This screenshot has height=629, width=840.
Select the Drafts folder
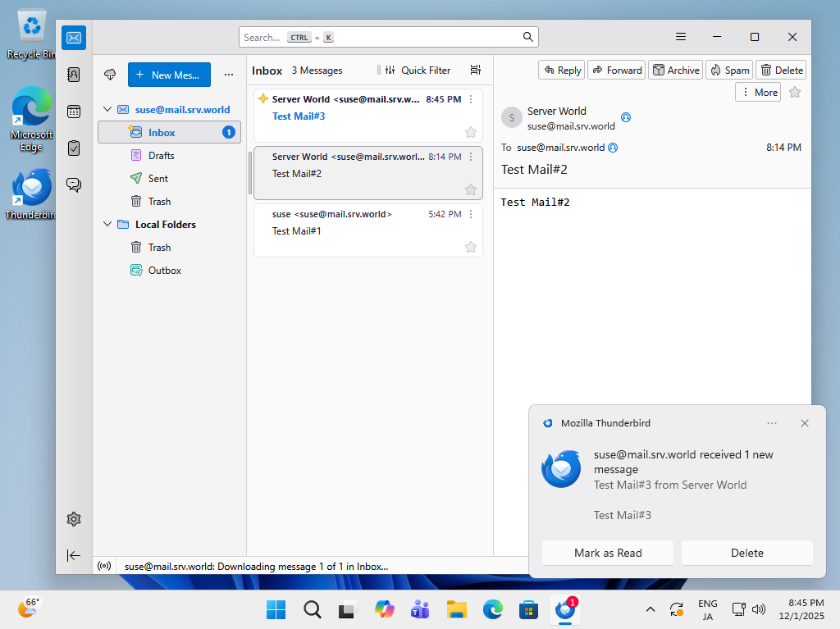click(x=161, y=155)
